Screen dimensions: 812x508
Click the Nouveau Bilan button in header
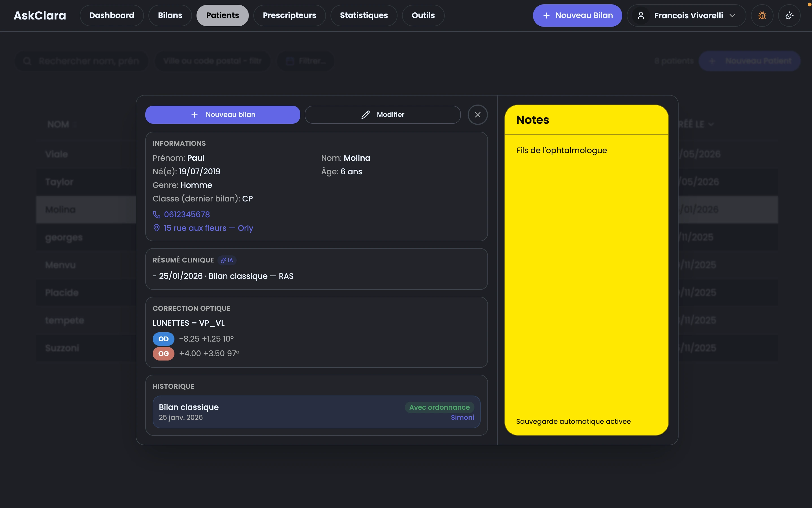pyautogui.click(x=577, y=16)
